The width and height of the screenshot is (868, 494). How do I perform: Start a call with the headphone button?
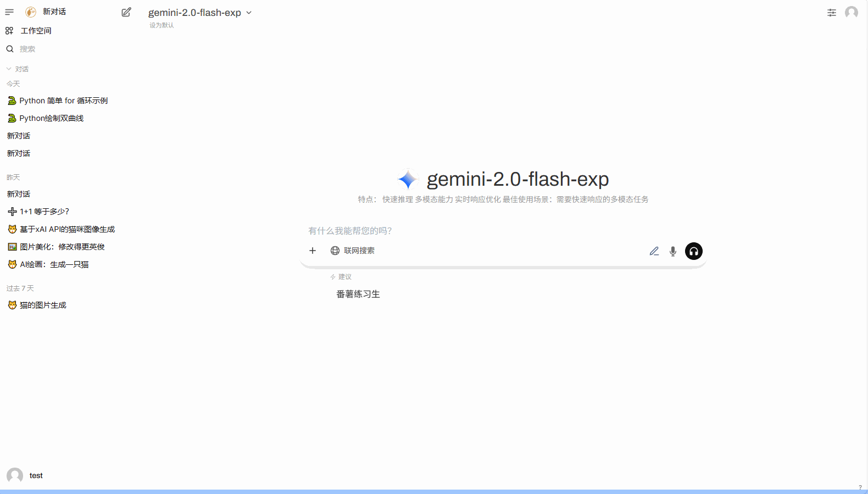(694, 251)
